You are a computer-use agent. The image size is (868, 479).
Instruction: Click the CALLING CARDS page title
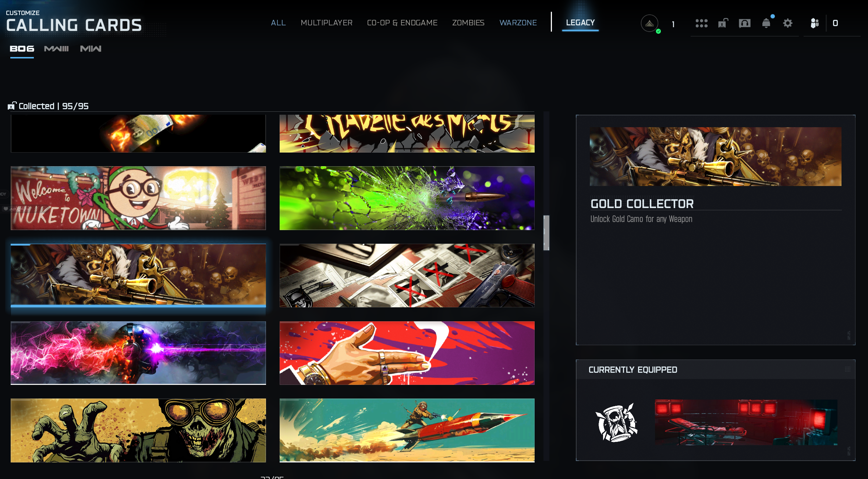point(74,25)
